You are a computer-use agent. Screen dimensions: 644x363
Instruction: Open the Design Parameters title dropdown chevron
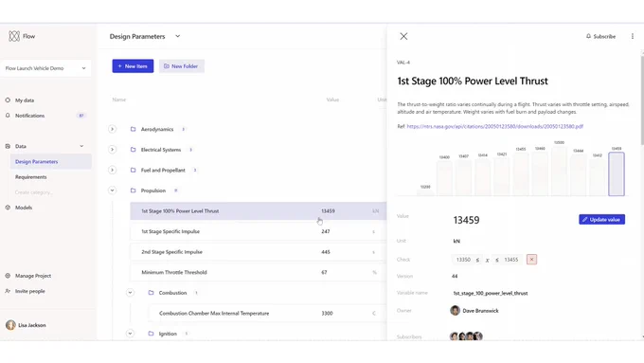point(177,36)
